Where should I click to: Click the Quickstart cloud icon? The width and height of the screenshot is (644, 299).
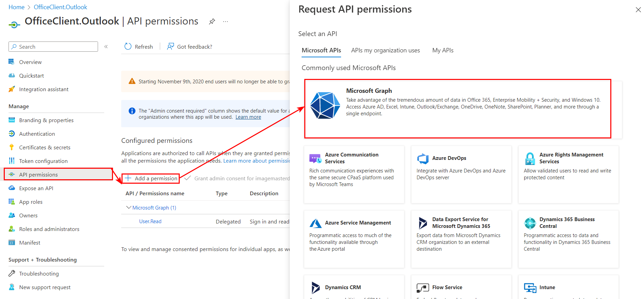pos(12,76)
